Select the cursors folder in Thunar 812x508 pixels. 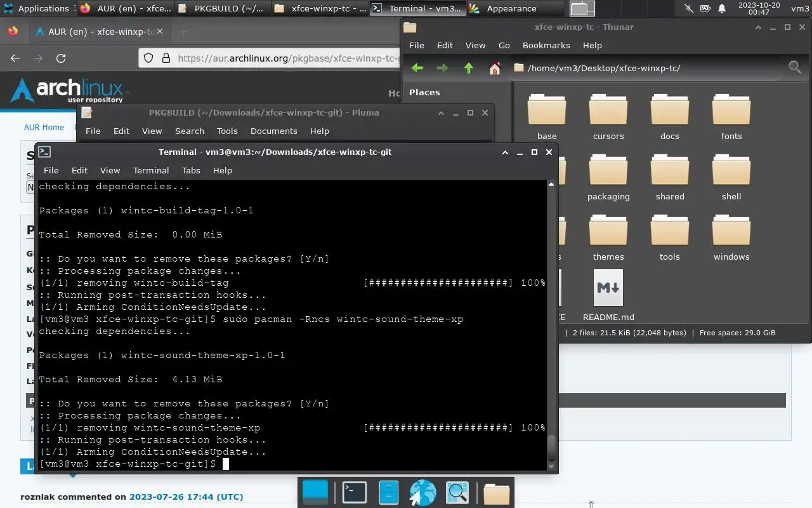coord(608,117)
